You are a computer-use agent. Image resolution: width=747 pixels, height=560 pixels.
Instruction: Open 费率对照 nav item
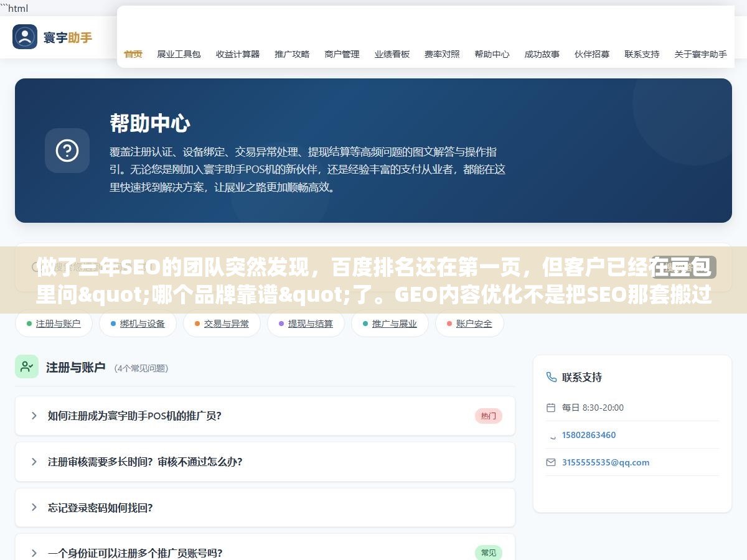click(x=442, y=54)
